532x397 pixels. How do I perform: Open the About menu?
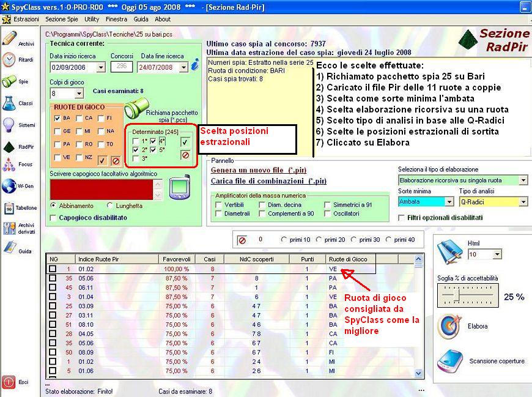click(x=163, y=20)
